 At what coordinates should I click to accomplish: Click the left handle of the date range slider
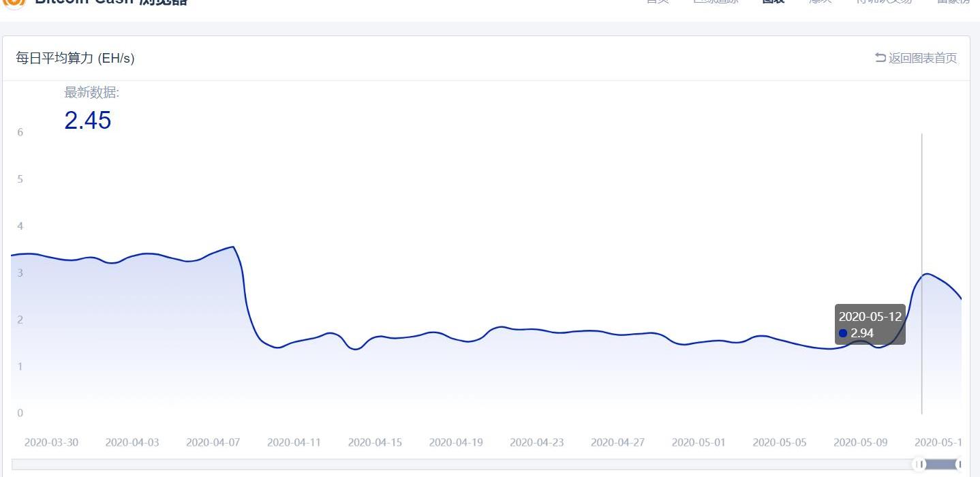tap(919, 464)
